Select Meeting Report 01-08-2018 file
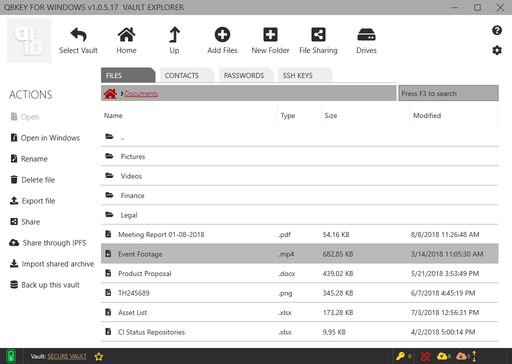 (x=300, y=234)
